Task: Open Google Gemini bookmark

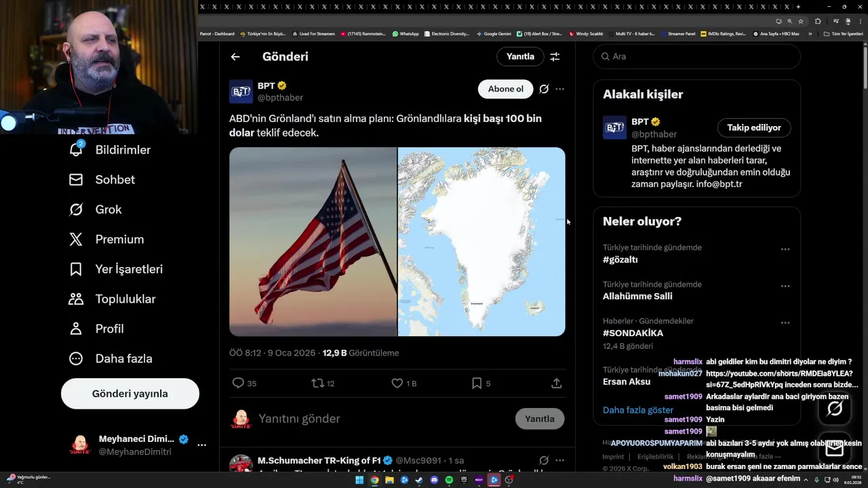Action: (x=494, y=33)
